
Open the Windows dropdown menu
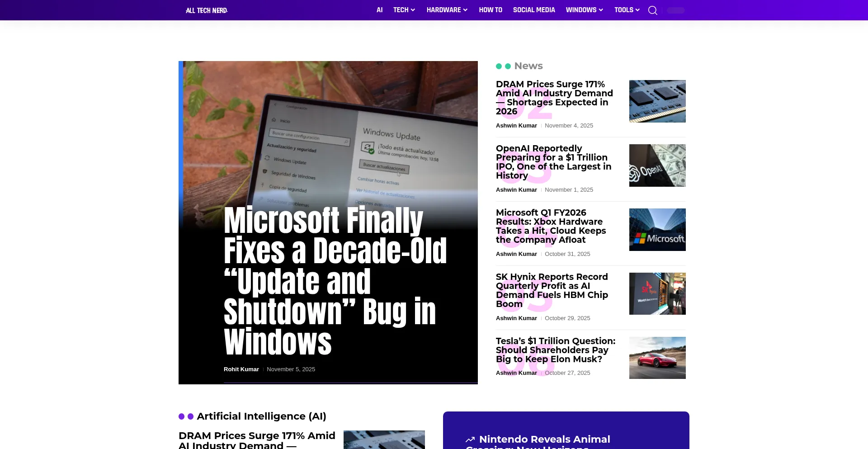coord(584,10)
